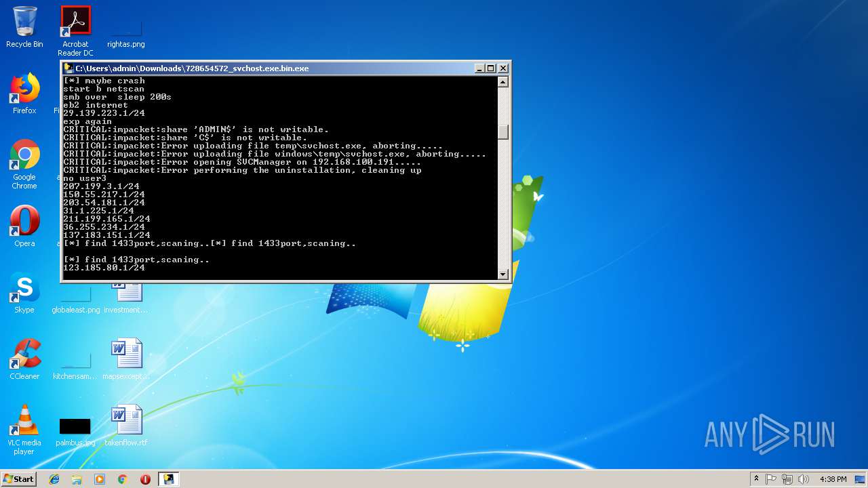Open the Opera taskbar icon
Screen dimensions: 868x488
(145, 479)
